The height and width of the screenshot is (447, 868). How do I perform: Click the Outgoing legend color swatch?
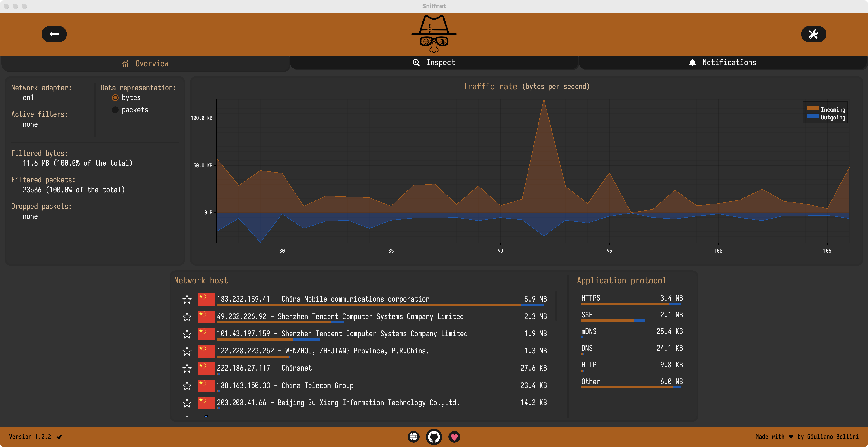click(x=813, y=116)
